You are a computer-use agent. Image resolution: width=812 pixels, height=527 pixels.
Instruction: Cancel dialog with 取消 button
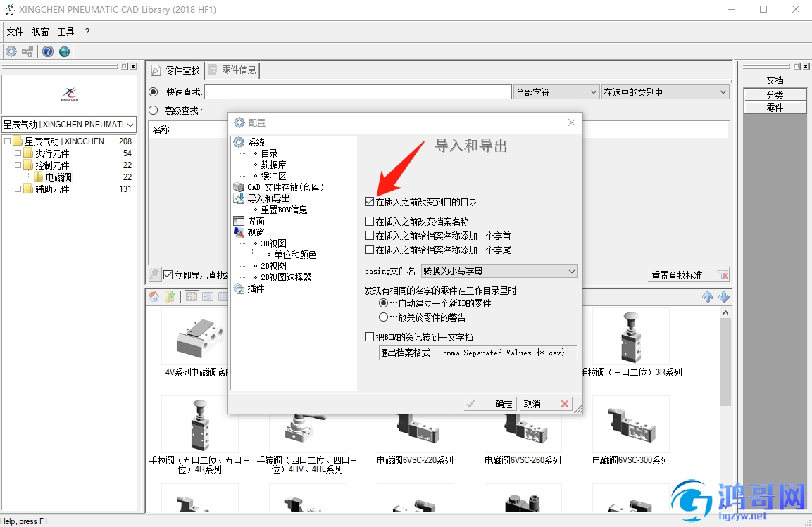546,404
